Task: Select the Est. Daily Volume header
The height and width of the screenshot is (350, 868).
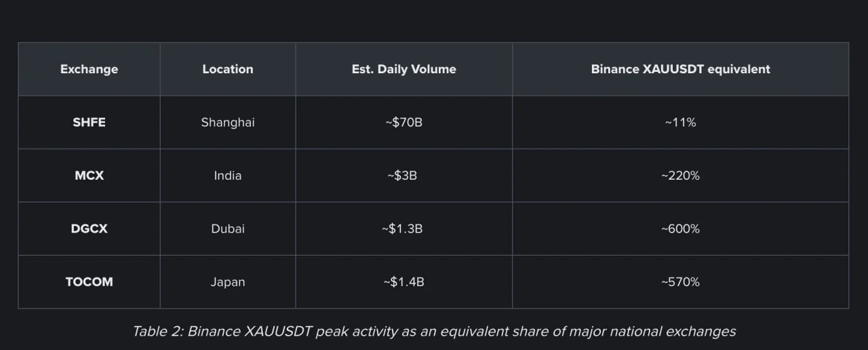Action: [x=403, y=69]
